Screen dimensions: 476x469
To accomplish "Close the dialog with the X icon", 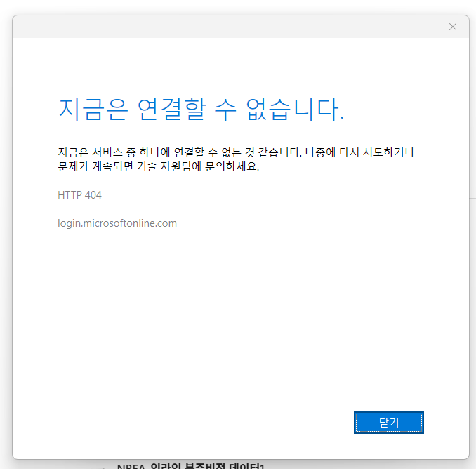I will (x=453, y=27).
